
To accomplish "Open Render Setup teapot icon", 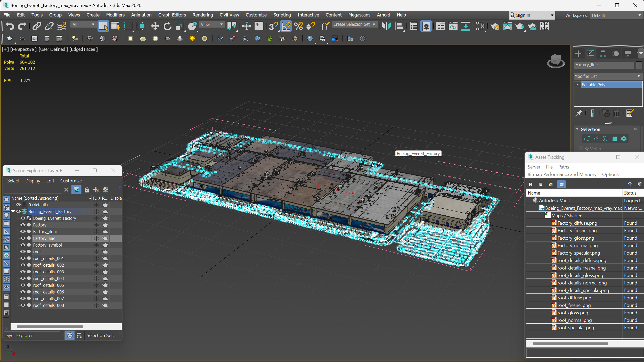I will click(x=495, y=26).
